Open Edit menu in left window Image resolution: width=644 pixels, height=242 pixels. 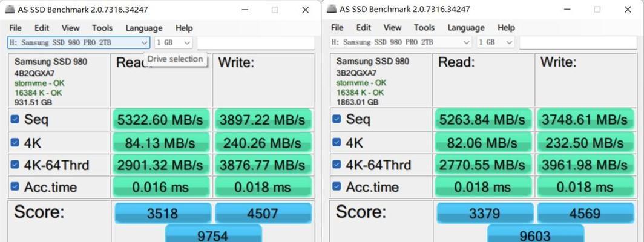coord(42,28)
